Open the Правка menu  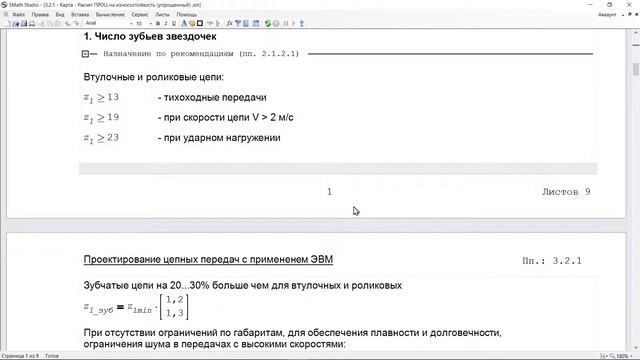click(40, 15)
